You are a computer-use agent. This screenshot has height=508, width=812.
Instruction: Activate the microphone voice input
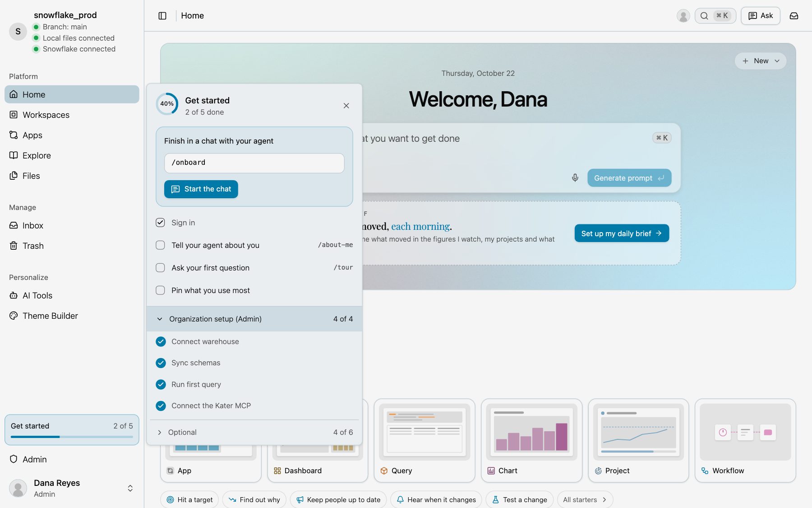[575, 178]
